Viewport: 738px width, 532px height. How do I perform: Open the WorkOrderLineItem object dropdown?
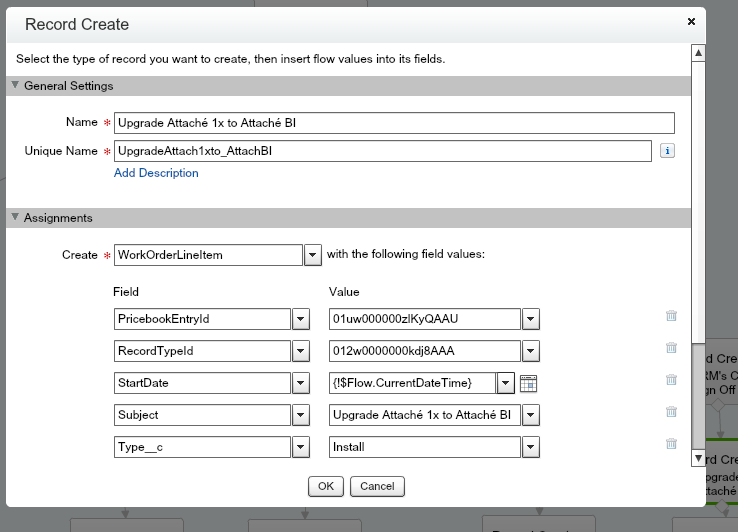click(312, 255)
